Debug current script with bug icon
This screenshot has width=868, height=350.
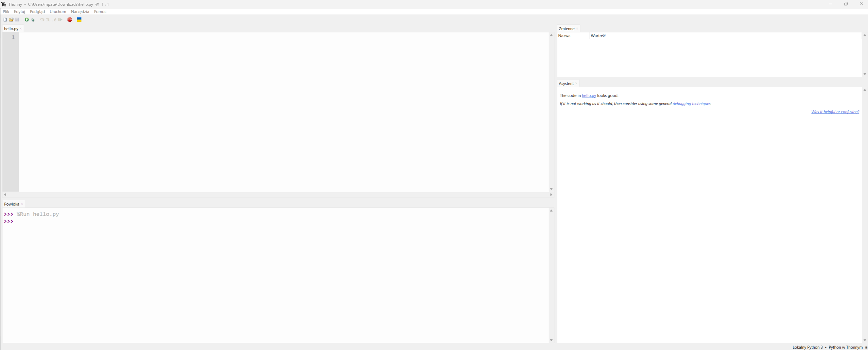coord(33,20)
